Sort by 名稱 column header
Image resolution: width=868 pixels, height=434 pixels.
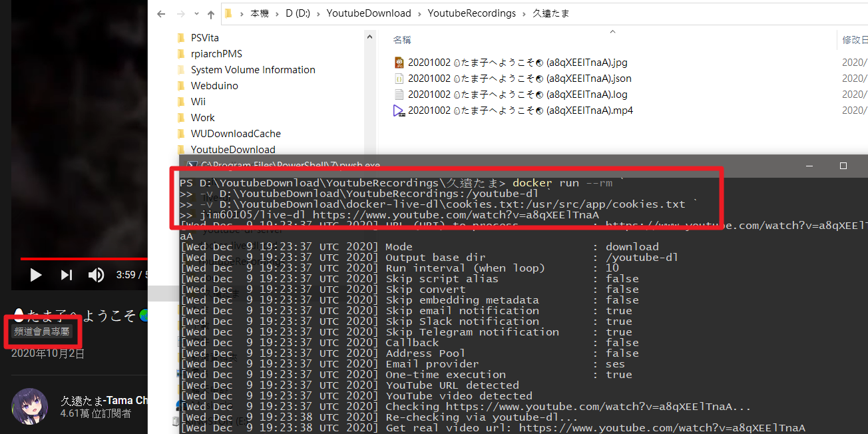(402, 40)
